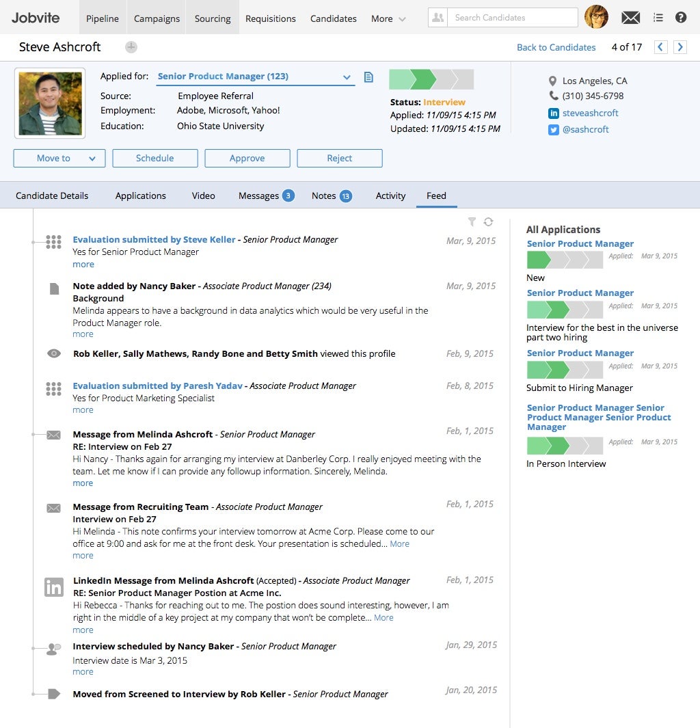Viewport: 700px width, 728px height.
Task: Click the evaluation grid icon for Steve Keller
Action: click(x=53, y=242)
